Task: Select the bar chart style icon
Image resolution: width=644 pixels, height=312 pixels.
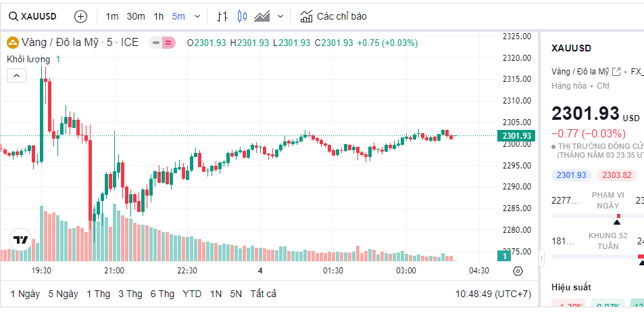Action: point(223,16)
